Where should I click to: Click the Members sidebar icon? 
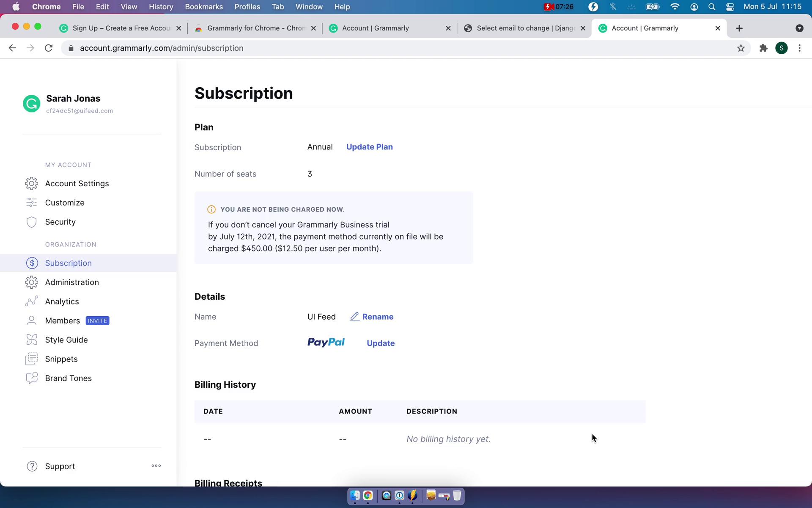pos(32,320)
